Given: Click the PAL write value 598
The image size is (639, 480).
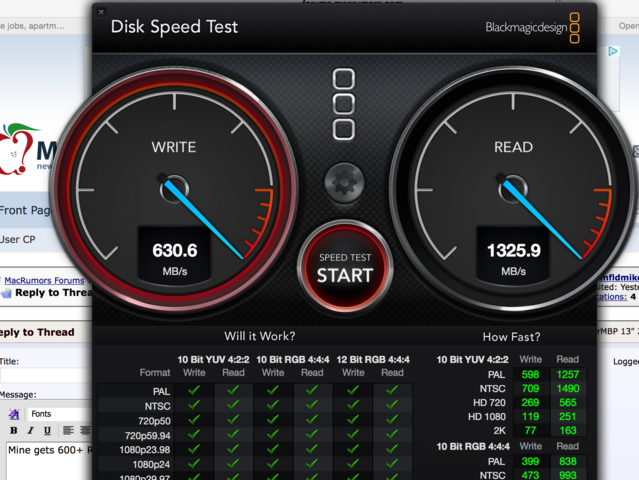Looking at the screenshot, I should [530, 374].
